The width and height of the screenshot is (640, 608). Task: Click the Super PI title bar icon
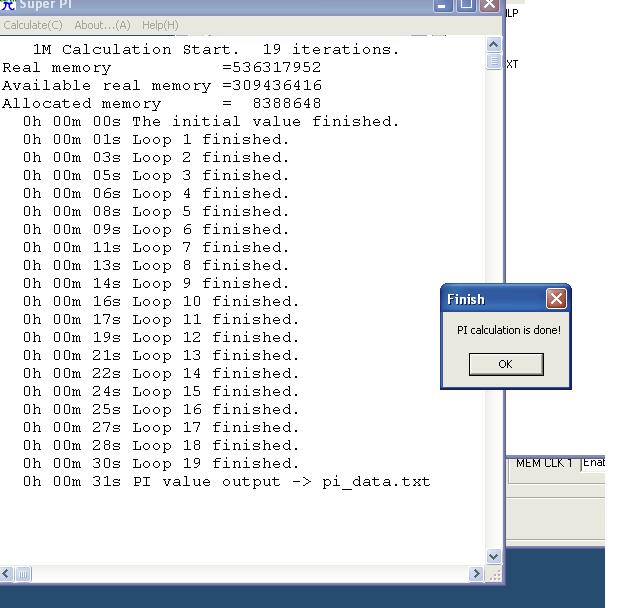7,5
